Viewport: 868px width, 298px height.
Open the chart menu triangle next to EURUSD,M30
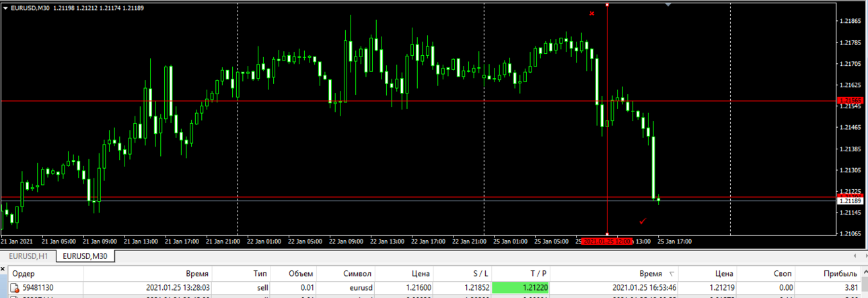5,8
